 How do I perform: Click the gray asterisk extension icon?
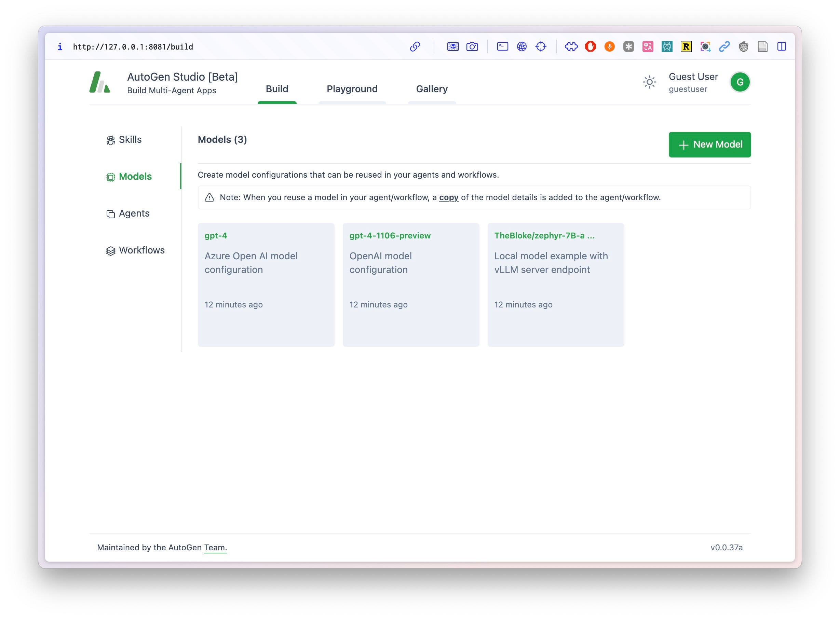[x=628, y=46]
